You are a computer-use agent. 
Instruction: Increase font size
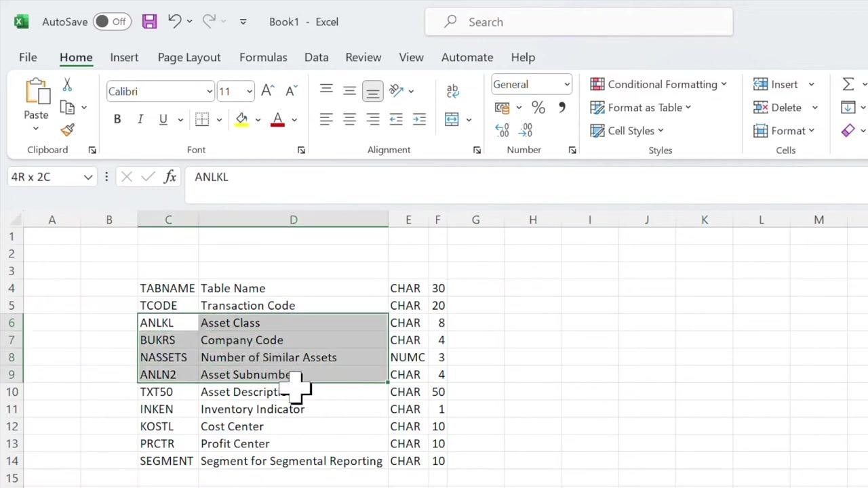268,91
